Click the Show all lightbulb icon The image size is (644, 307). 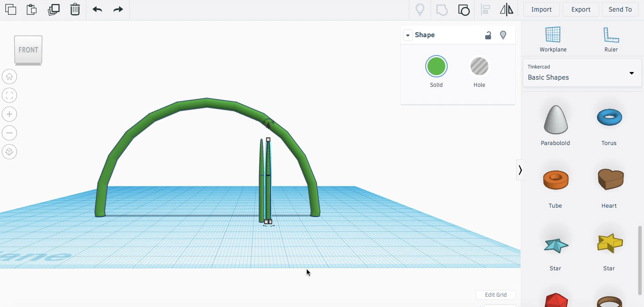(x=420, y=10)
